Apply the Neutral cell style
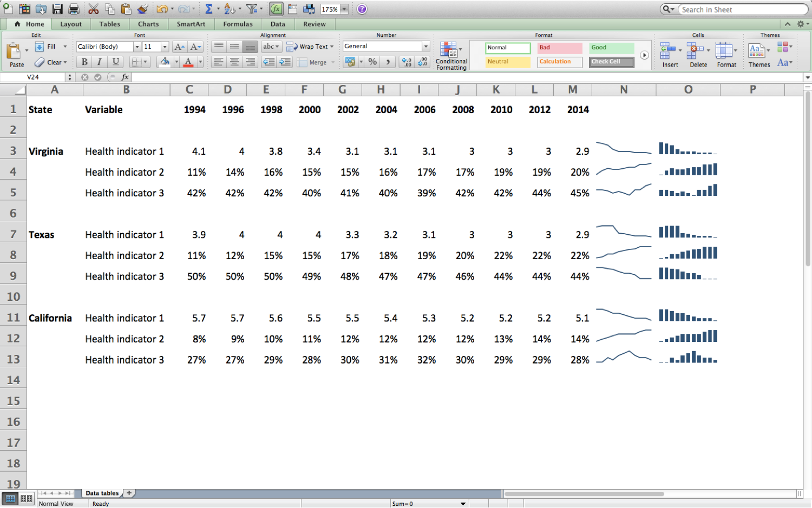This screenshot has height=508, width=812. tap(508, 62)
